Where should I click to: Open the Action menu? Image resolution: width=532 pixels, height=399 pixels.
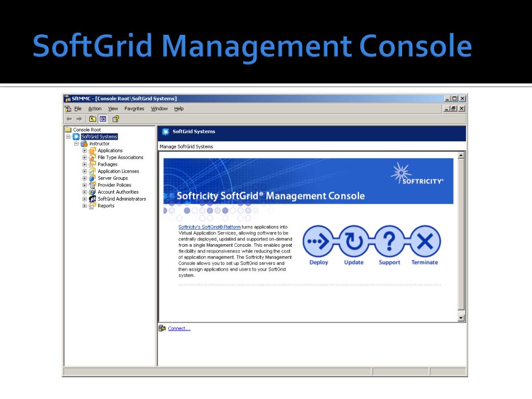click(x=95, y=109)
